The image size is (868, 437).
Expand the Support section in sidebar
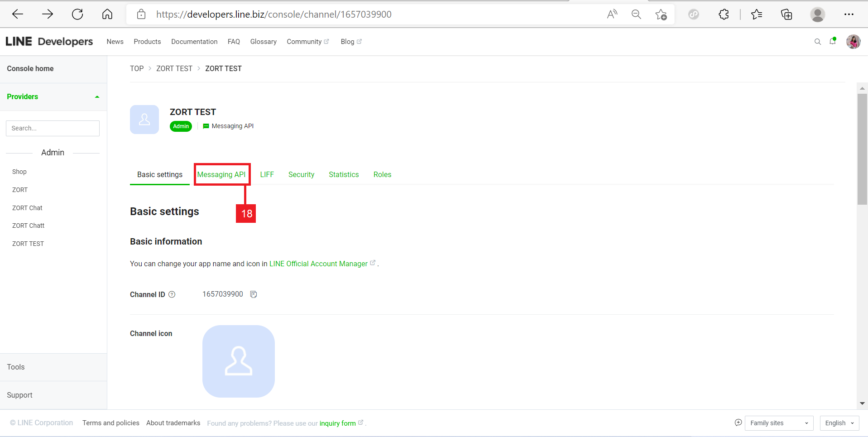click(53, 395)
